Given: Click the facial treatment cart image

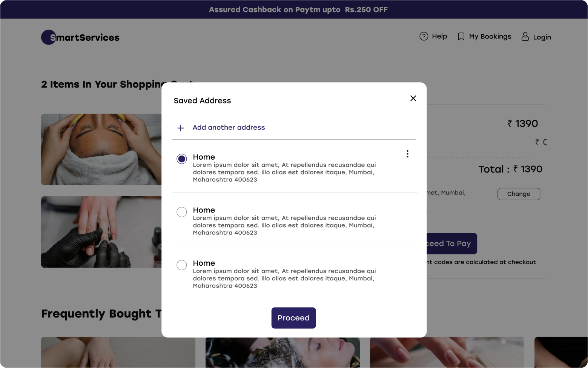Looking at the screenshot, I should click(x=101, y=149).
